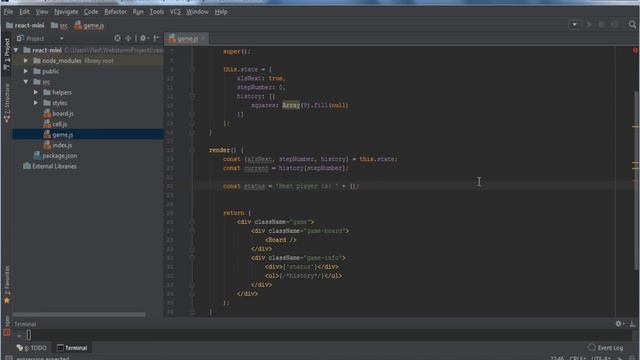Toggle Structure side tool window tab
The width and height of the screenshot is (640, 360).
[x=7, y=102]
